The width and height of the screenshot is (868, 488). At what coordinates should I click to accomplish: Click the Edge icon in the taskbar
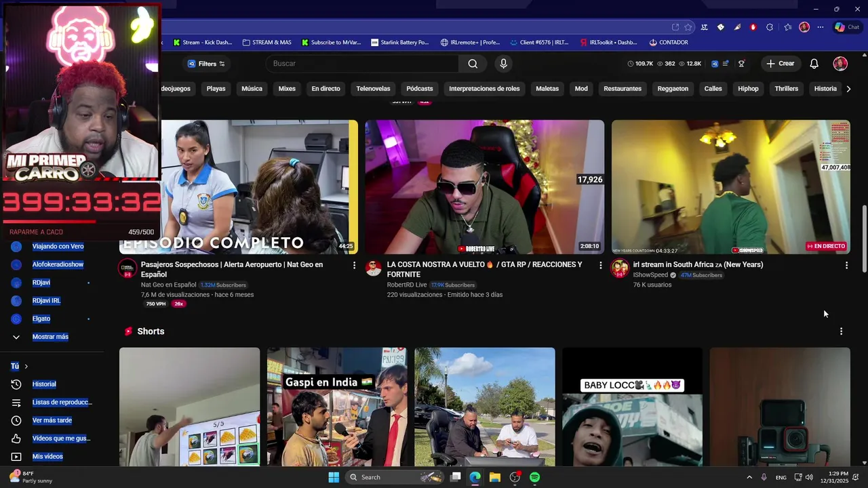click(x=475, y=477)
